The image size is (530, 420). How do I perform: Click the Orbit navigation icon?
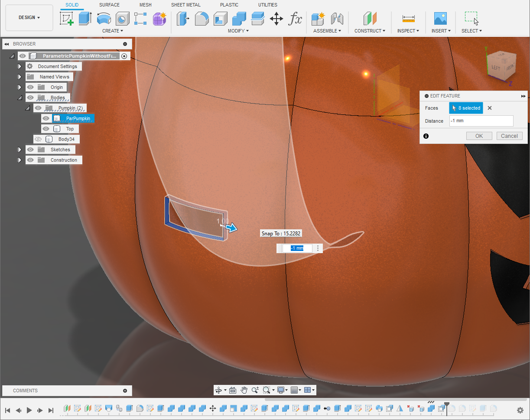click(x=218, y=390)
